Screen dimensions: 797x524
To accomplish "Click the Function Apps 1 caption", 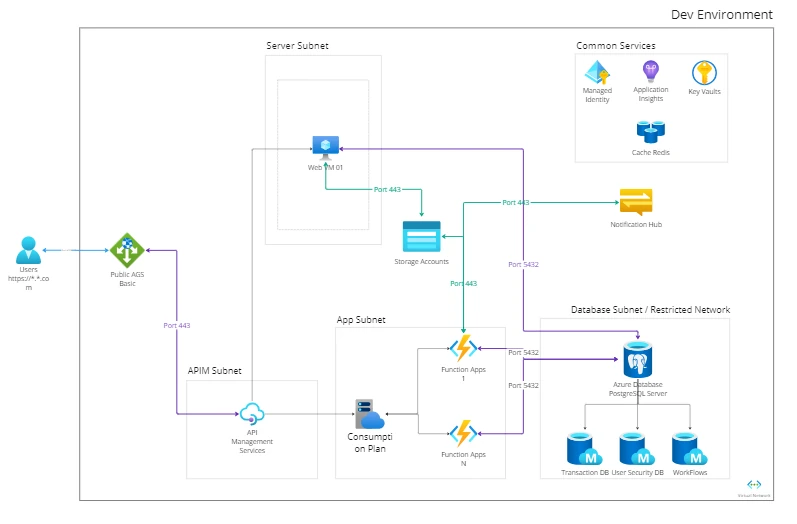I will [x=463, y=374].
